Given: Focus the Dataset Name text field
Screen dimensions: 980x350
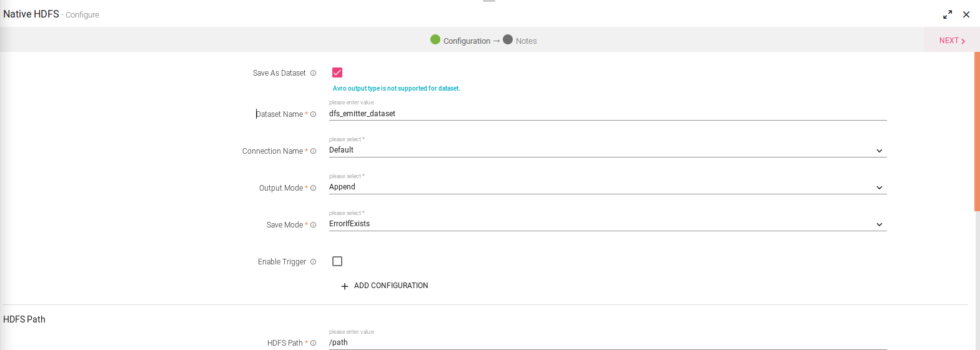Looking at the screenshot, I should 607,114.
